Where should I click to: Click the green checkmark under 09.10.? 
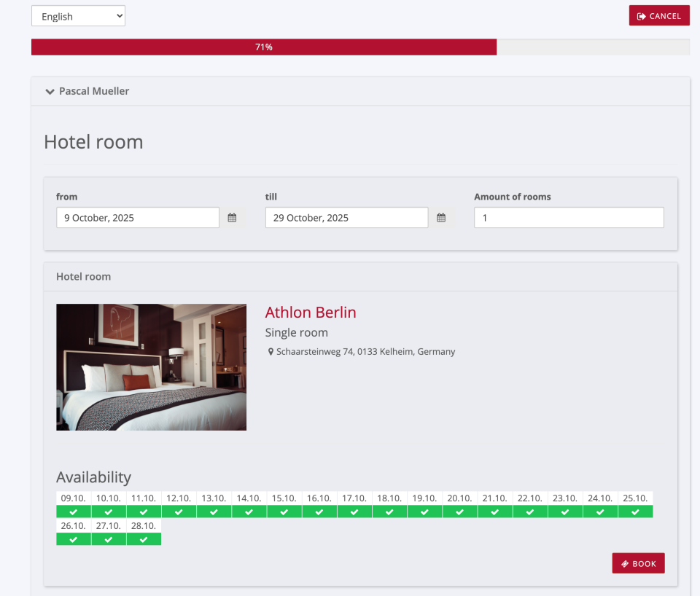[x=73, y=511]
